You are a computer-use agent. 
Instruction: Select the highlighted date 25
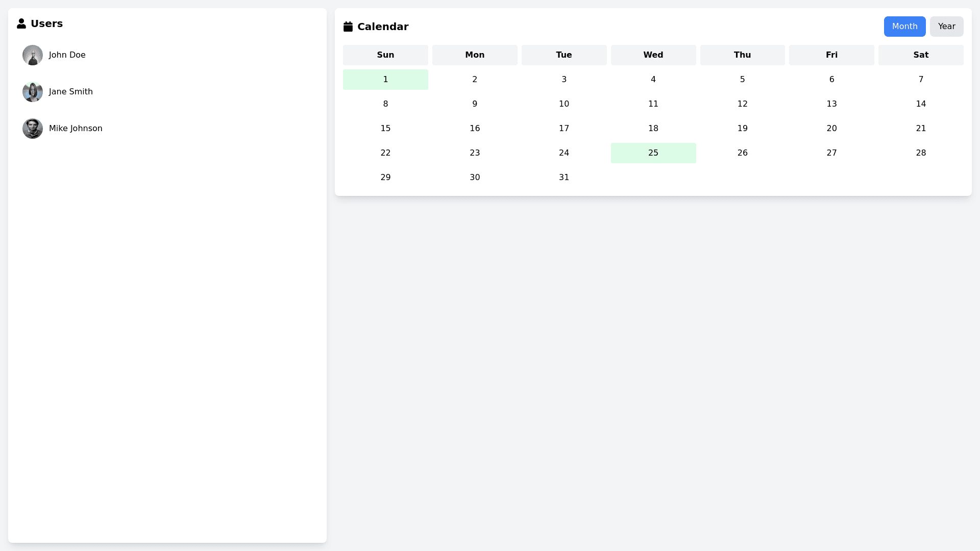(653, 153)
